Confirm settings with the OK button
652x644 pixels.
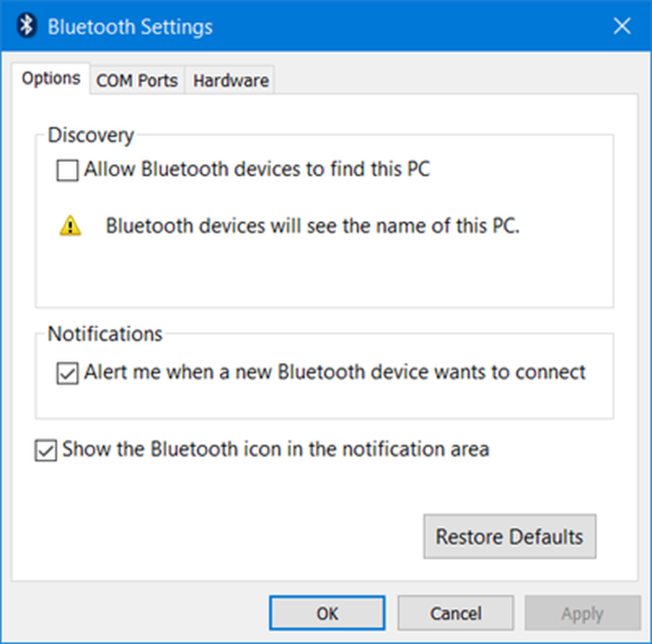click(x=327, y=613)
